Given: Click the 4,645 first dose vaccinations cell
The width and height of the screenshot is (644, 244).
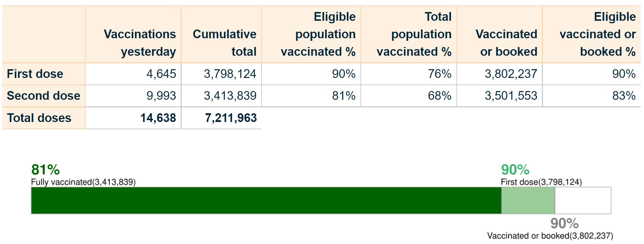Looking at the screenshot, I should click(x=161, y=74).
